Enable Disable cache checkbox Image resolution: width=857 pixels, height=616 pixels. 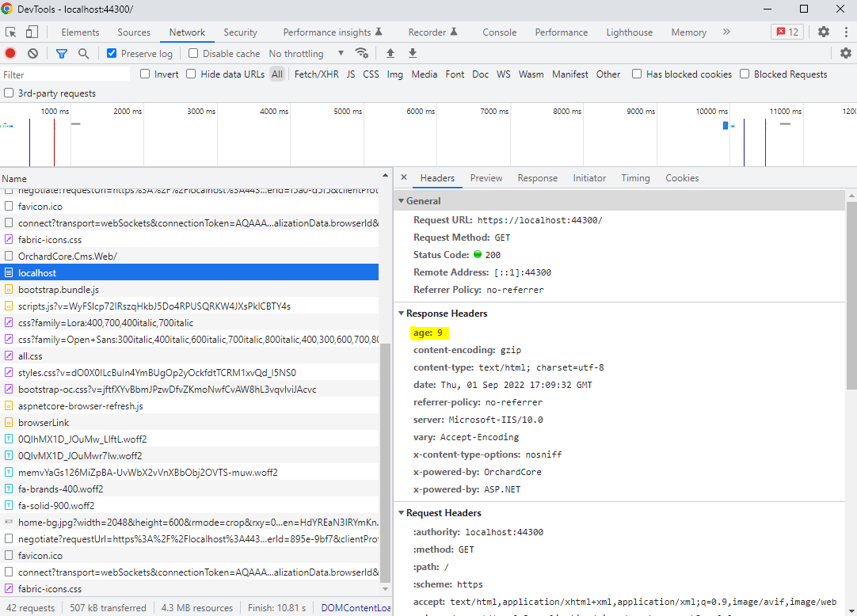[193, 53]
